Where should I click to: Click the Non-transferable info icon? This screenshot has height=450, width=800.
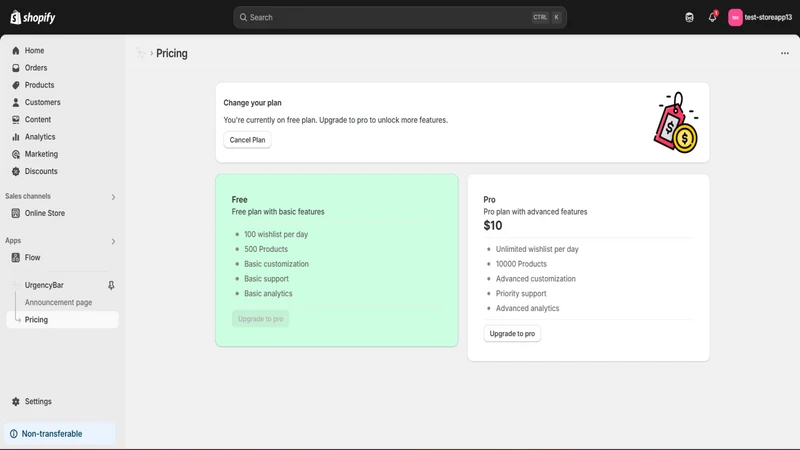pos(14,434)
